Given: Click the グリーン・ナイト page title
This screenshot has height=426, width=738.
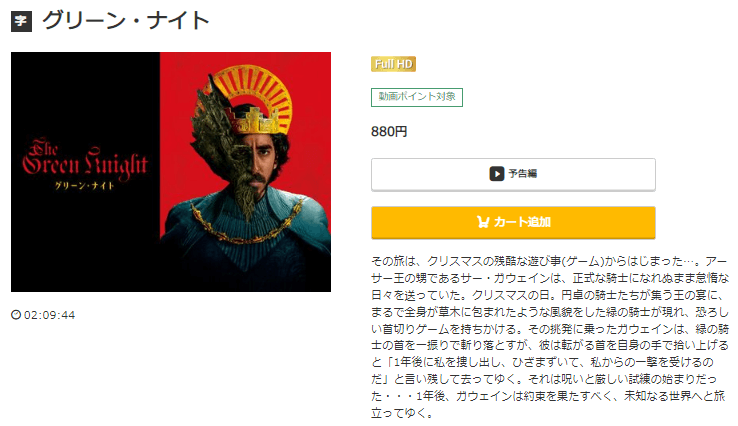Looking at the screenshot, I should tap(126, 21).
